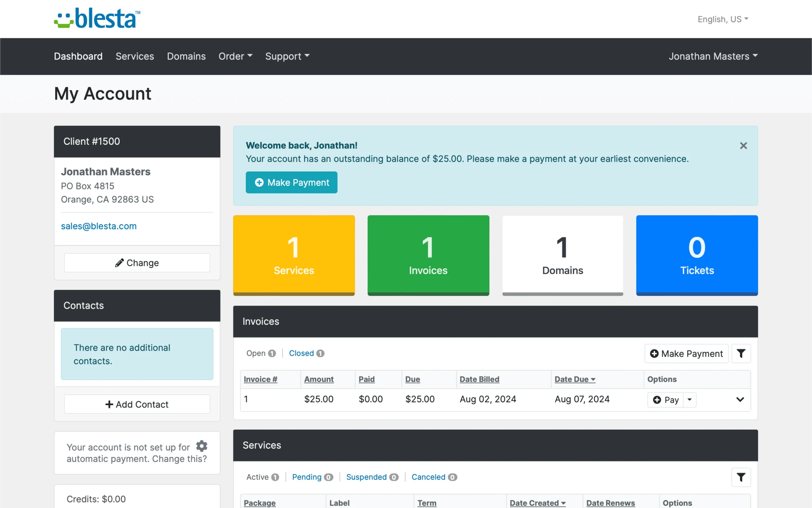Image resolution: width=812 pixels, height=508 pixels.
Task: Open automatic payment settings gear icon
Action: (x=202, y=446)
